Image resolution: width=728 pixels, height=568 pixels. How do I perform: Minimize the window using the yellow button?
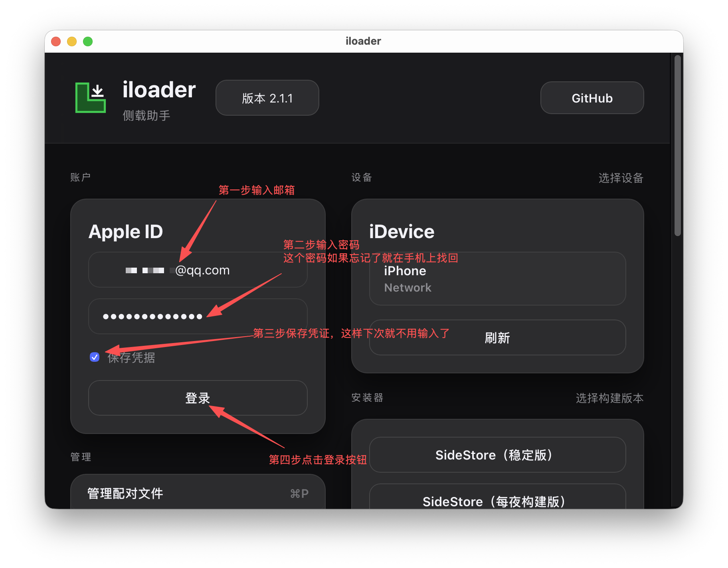pos(72,41)
